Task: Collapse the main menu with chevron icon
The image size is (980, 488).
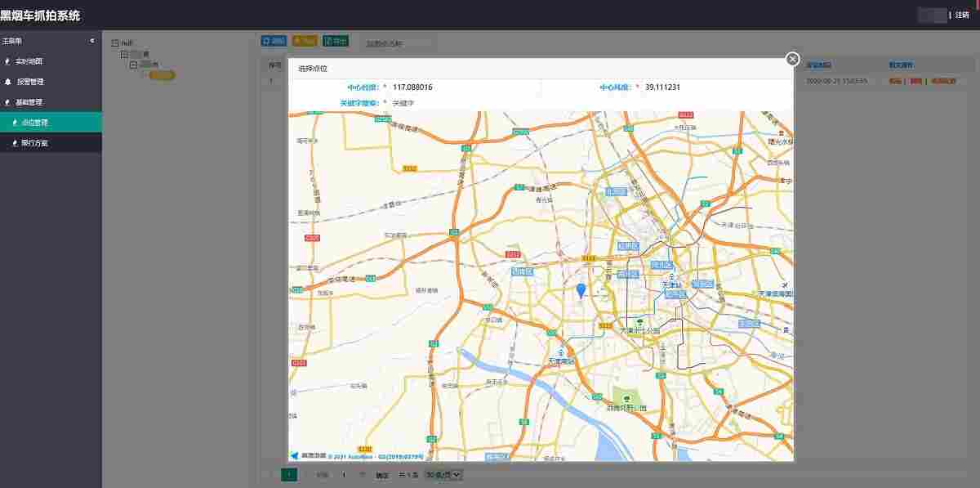Action: (x=92, y=41)
